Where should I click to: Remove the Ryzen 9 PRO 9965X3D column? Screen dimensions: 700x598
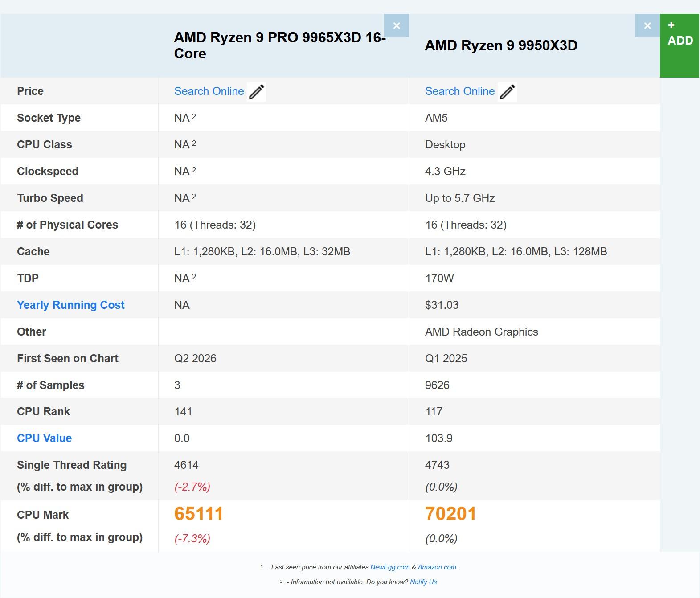click(397, 25)
